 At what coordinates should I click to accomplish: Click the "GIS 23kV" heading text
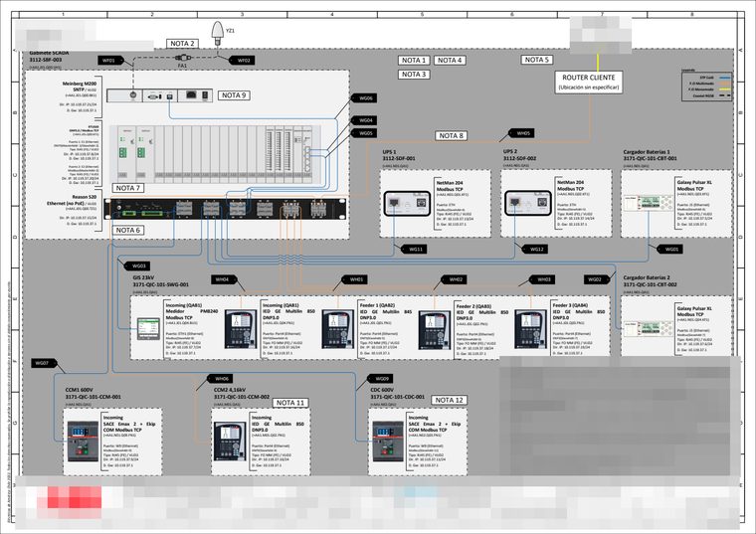point(143,278)
